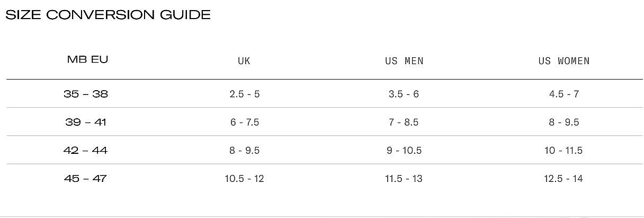
Task: Click US Women 10 - 11.5 cell
Action: coord(564,151)
